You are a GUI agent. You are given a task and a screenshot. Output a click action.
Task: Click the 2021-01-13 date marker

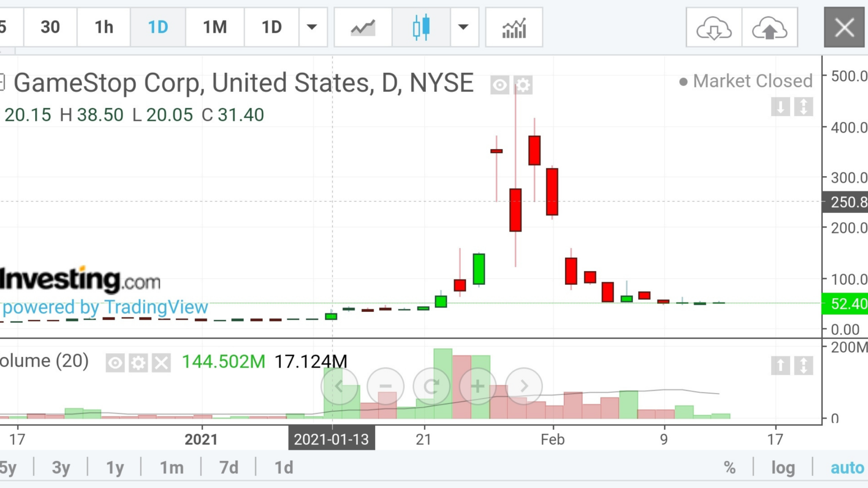(x=331, y=439)
